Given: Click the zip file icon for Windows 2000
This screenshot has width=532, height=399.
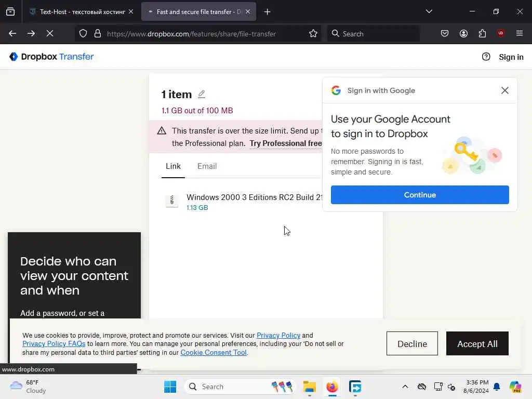Looking at the screenshot, I should coord(172,201).
